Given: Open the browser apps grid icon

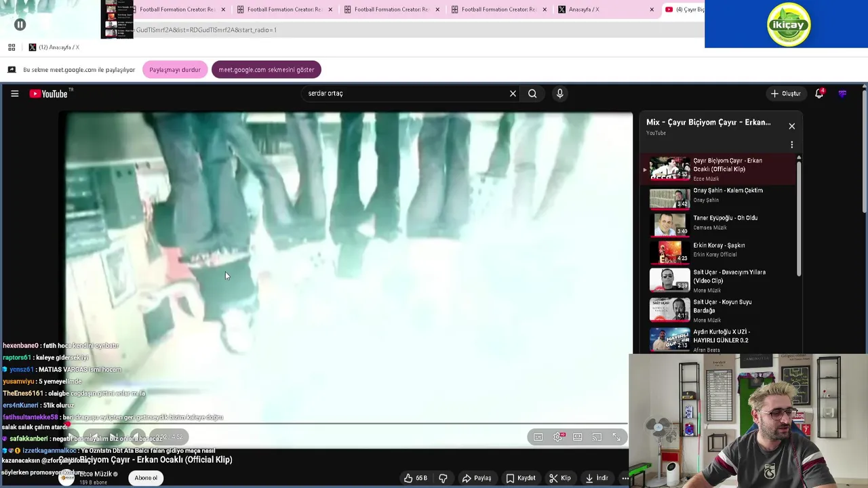Looking at the screenshot, I should click(x=12, y=47).
